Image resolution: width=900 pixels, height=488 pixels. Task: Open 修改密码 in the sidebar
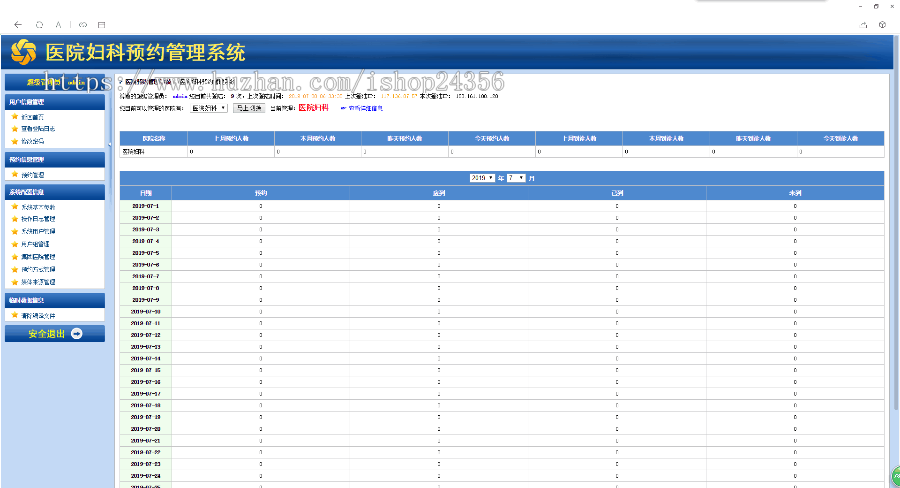33,141
